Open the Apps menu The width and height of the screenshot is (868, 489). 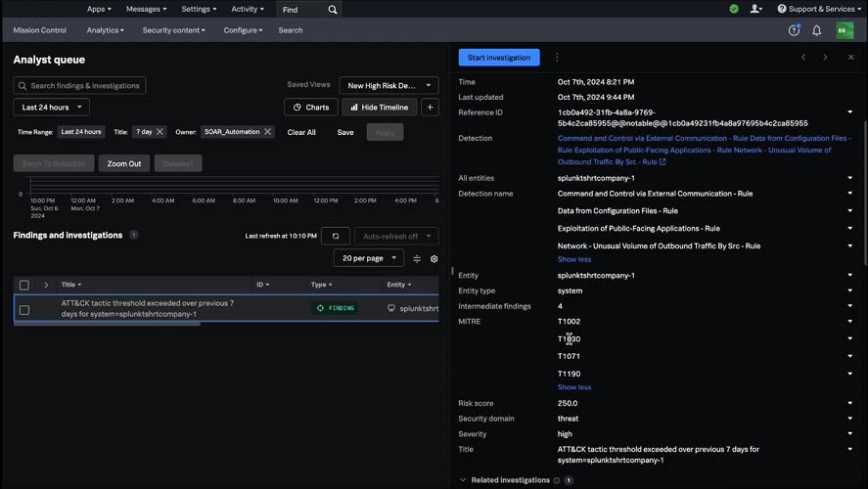pyautogui.click(x=99, y=9)
